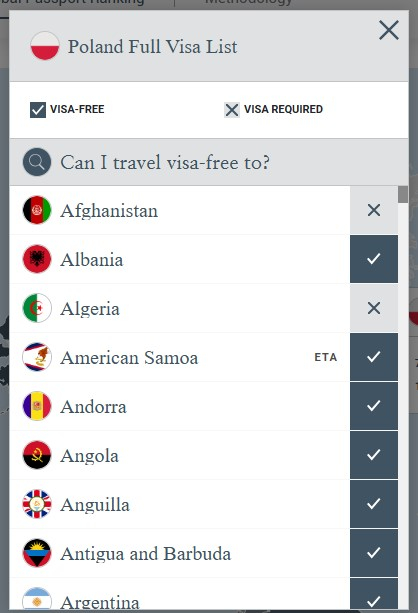Click the ETA label for American Samoa
This screenshot has width=418, height=613.
[x=325, y=357]
